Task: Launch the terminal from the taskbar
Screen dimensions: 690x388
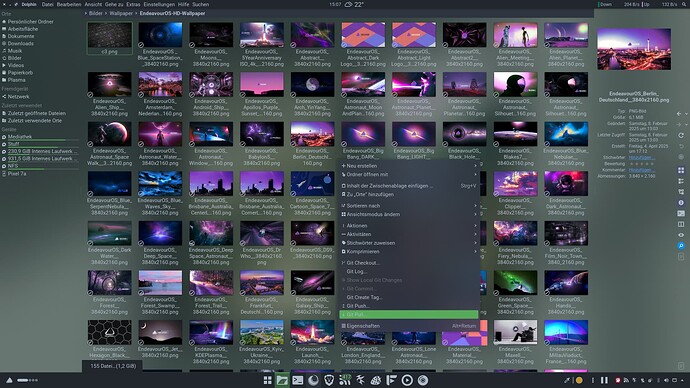Action: point(298,380)
